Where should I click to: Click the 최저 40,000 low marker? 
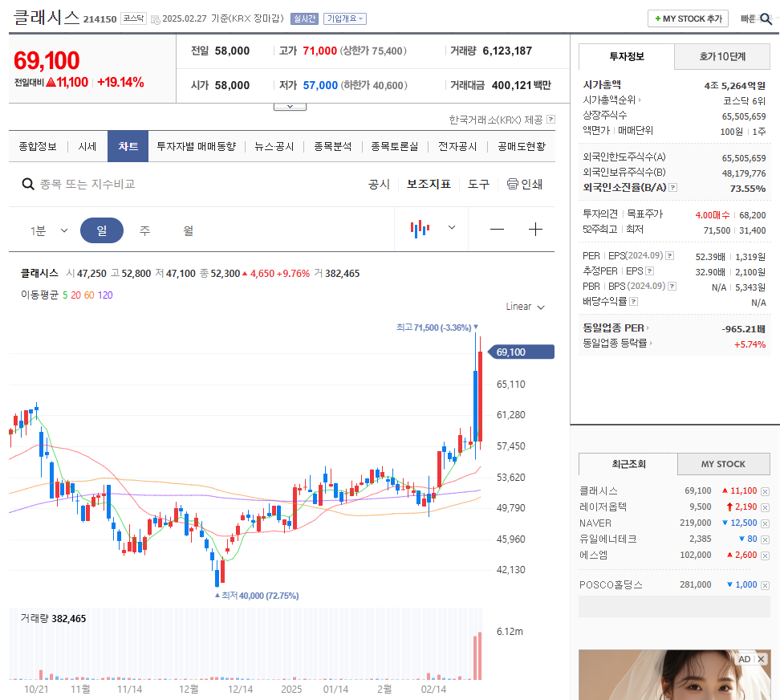point(257,596)
